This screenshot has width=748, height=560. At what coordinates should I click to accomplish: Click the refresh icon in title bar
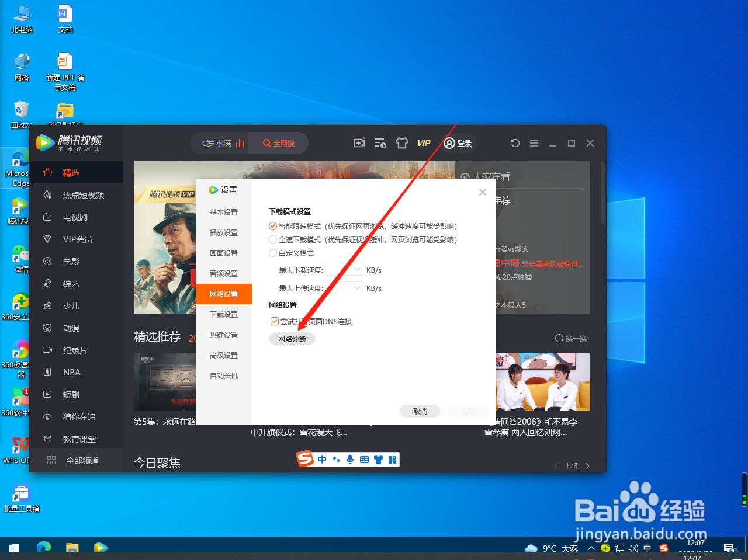point(515,143)
